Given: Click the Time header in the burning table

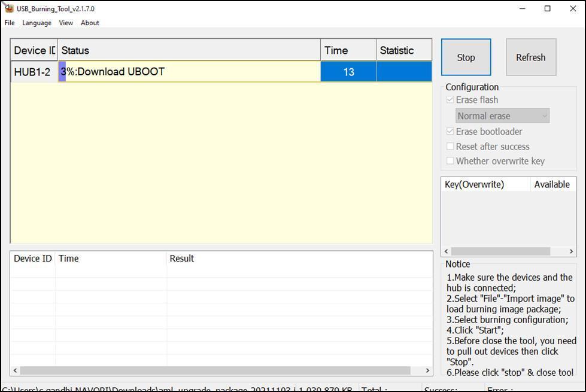Looking at the screenshot, I should pos(348,50).
